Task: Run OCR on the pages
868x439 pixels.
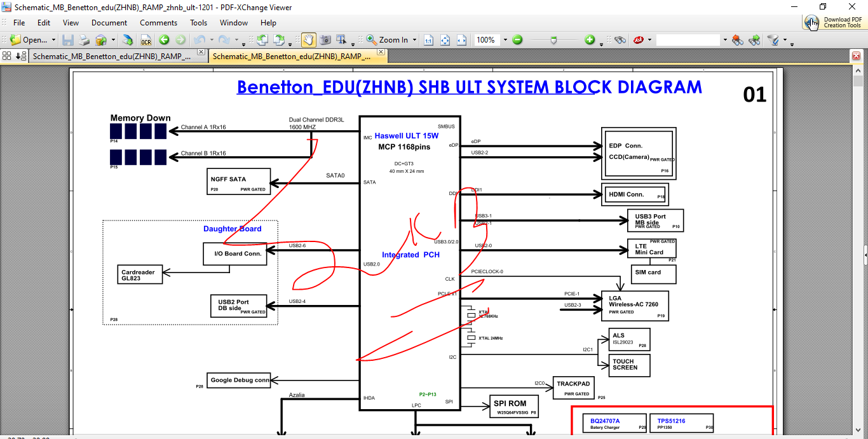Action: [x=146, y=39]
